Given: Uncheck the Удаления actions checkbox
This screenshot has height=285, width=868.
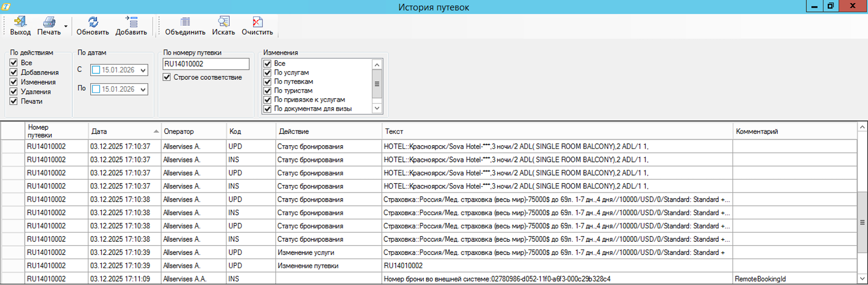Looking at the screenshot, I should click(14, 92).
